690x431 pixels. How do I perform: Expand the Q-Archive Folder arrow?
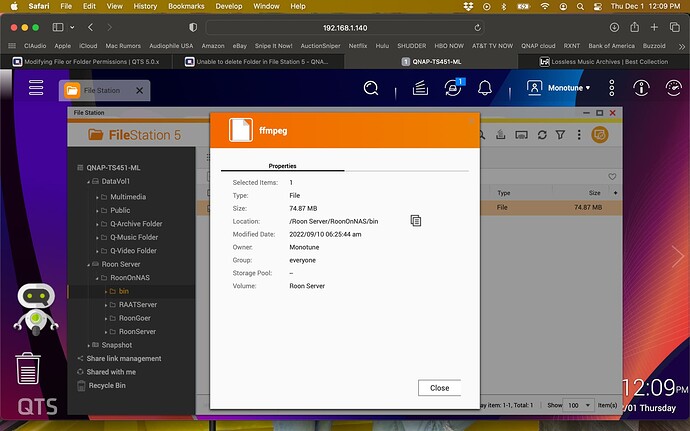click(97, 224)
